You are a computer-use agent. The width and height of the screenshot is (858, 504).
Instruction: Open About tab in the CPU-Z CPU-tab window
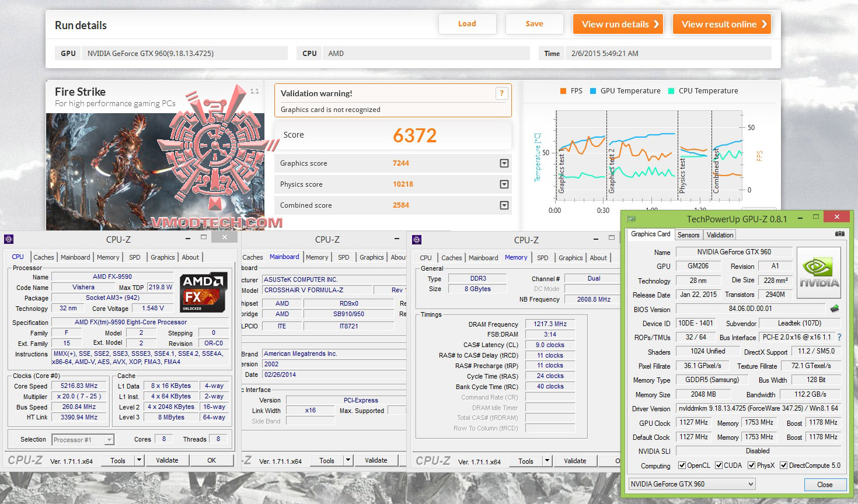(x=190, y=257)
